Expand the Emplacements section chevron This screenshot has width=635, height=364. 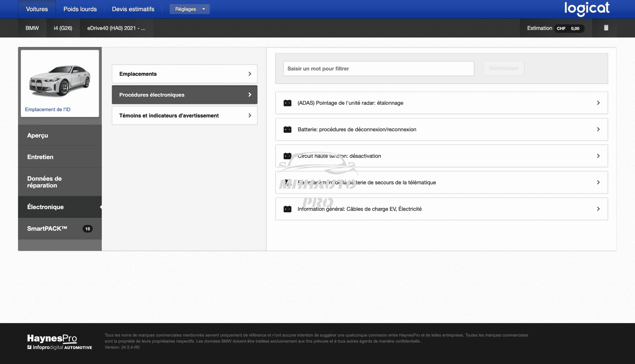click(250, 74)
